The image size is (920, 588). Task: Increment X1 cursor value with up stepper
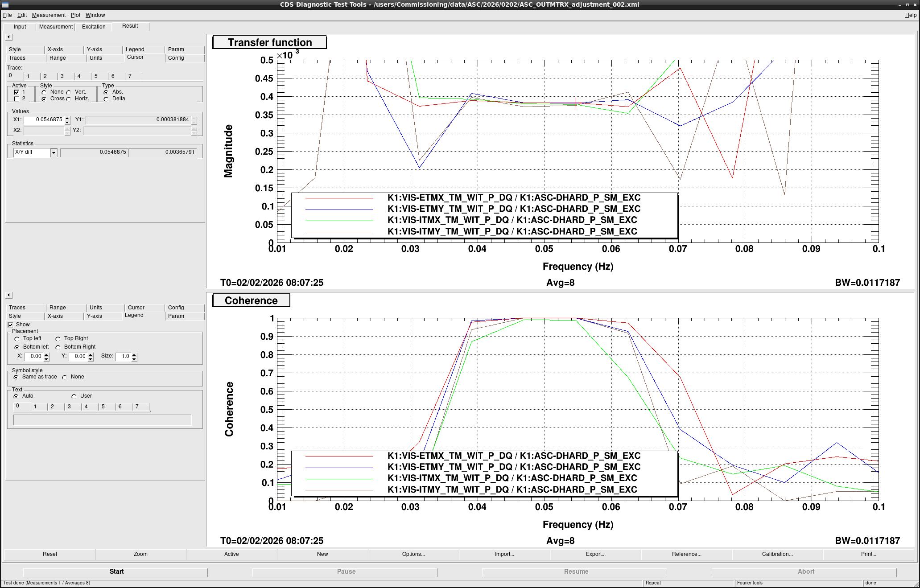67,118
